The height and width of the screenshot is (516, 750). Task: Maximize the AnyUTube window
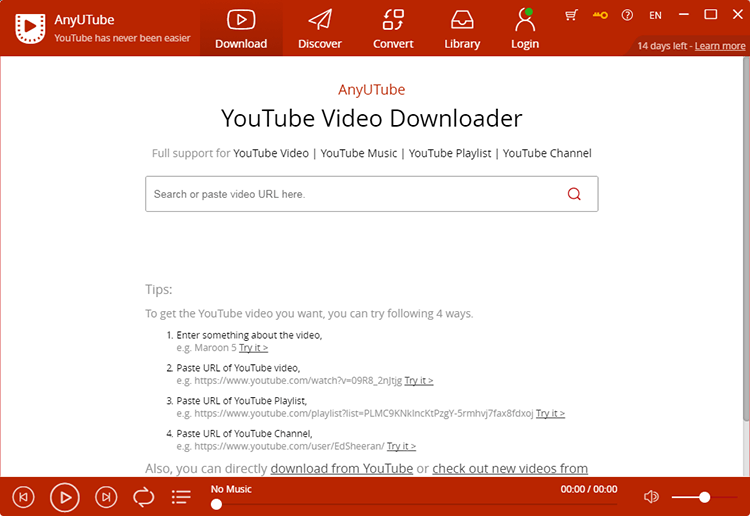[711, 14]
